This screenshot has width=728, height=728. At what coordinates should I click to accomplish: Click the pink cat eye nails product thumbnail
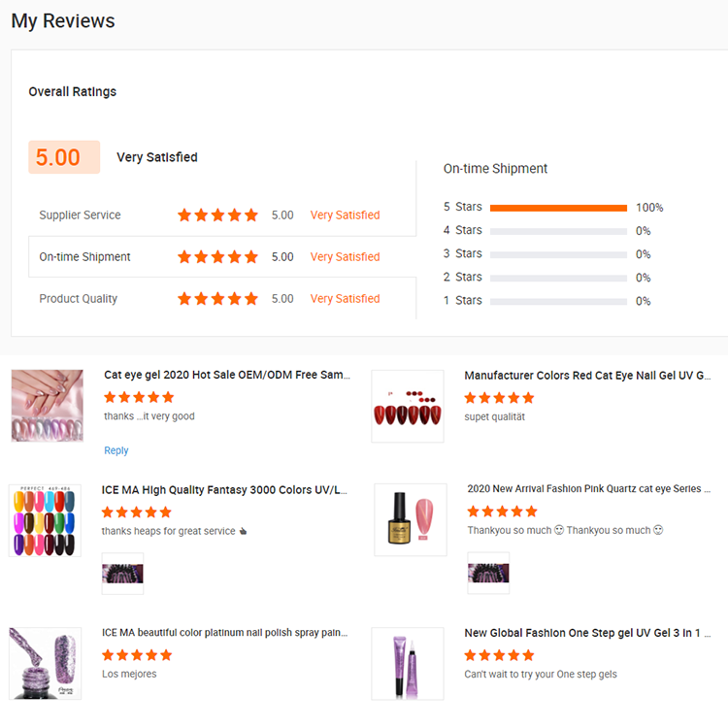coord(48,406)
